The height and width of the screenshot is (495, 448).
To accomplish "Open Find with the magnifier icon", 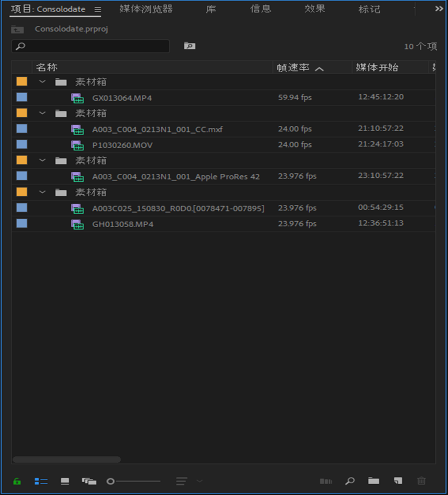I will coord(350,481).
